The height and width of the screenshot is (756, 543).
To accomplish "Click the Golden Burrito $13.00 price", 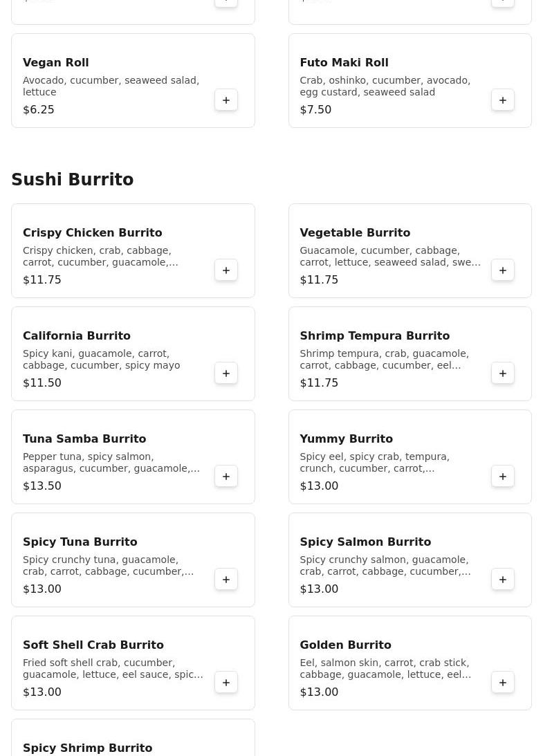I will tap(319, 692).
